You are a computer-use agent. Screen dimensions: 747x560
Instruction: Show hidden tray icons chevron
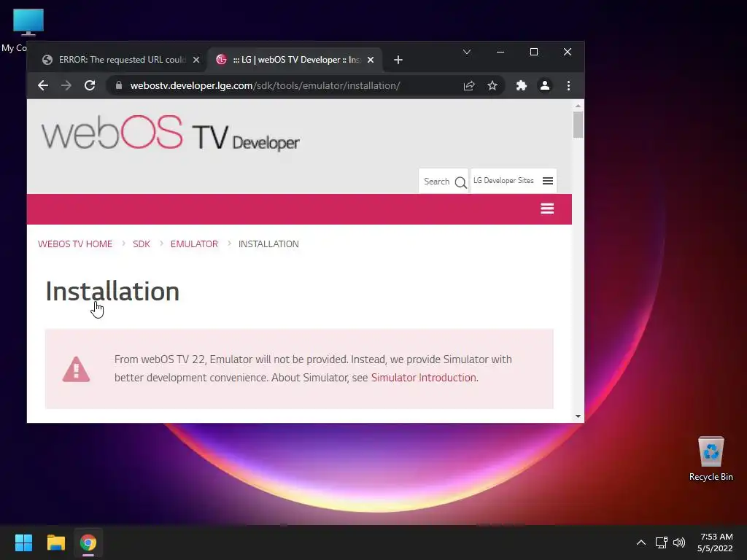click(641, 542)
